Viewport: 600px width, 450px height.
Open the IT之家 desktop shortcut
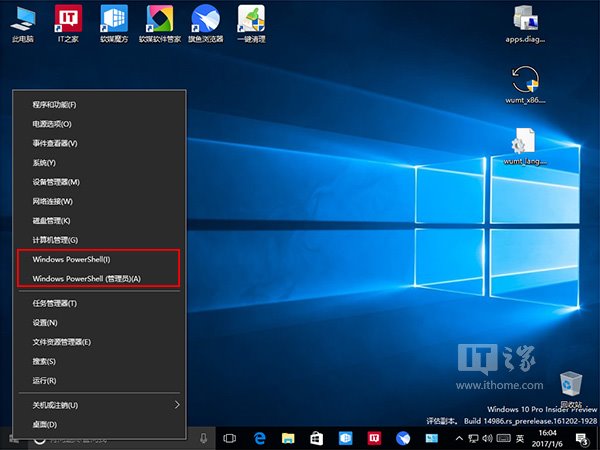(68, 24)
